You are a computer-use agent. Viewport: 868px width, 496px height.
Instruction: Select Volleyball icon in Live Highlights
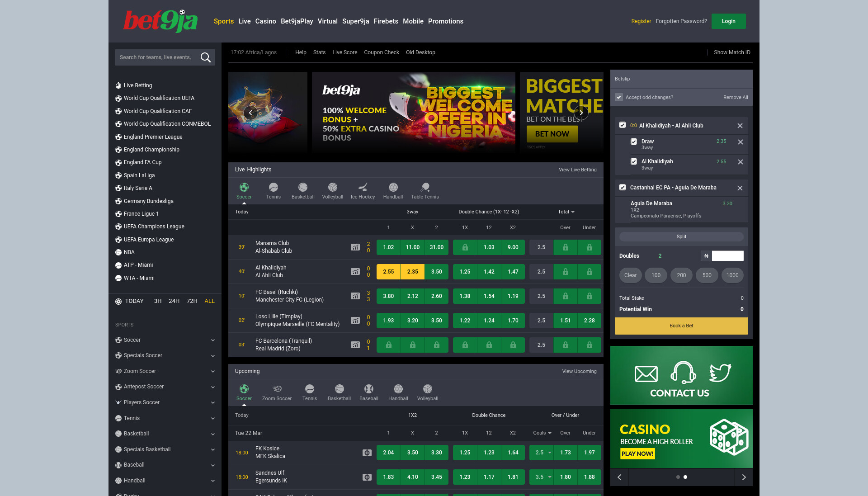coord(333,187)
